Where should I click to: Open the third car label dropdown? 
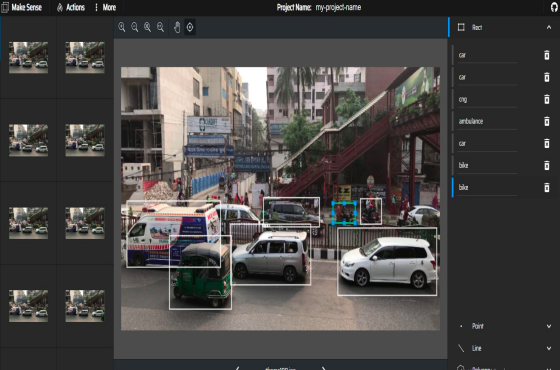click(x=488, y=144)
